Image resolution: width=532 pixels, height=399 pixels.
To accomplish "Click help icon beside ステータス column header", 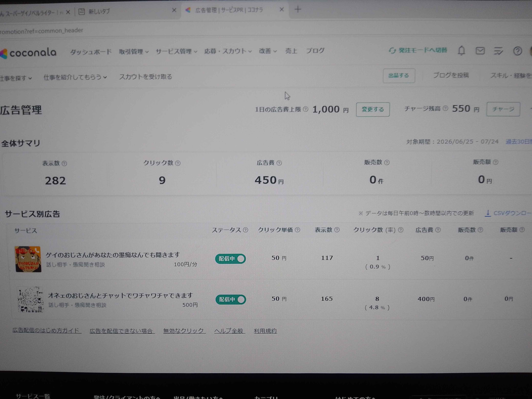I will (245, 230).
